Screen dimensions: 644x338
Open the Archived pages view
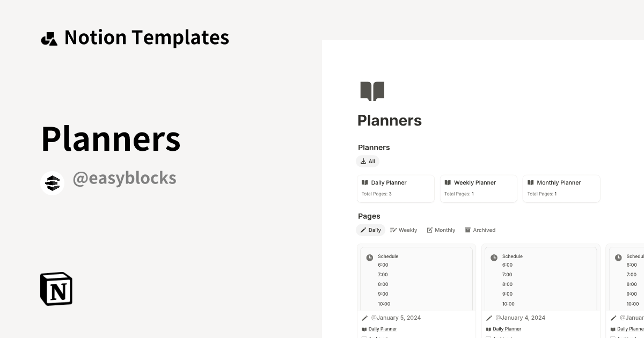pos(480,230)
